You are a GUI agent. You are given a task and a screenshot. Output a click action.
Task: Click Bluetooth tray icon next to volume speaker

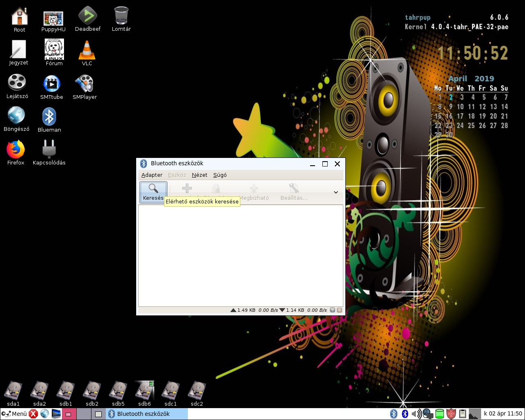405,414
